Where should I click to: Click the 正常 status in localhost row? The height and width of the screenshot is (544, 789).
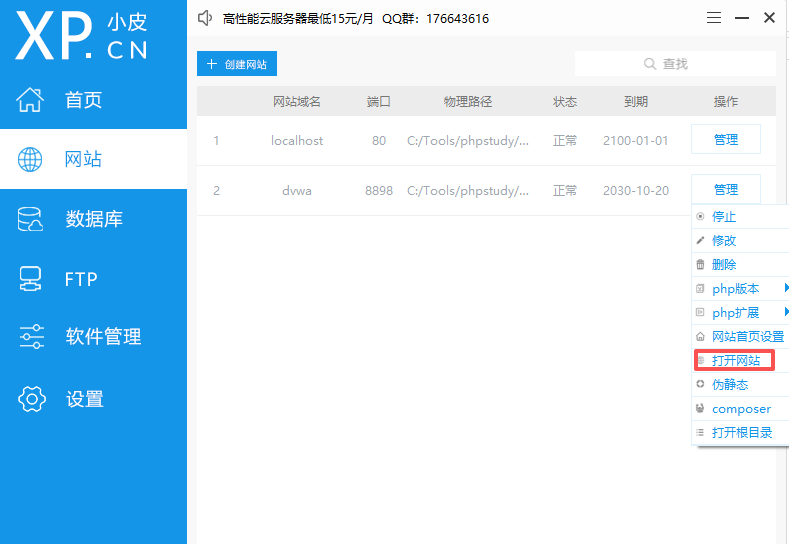click(x=565, y=140)
